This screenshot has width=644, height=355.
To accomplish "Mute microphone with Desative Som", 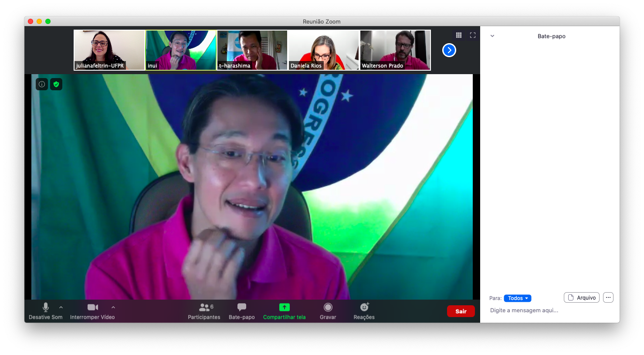I will pyautogui.click(x=45, y=311).
